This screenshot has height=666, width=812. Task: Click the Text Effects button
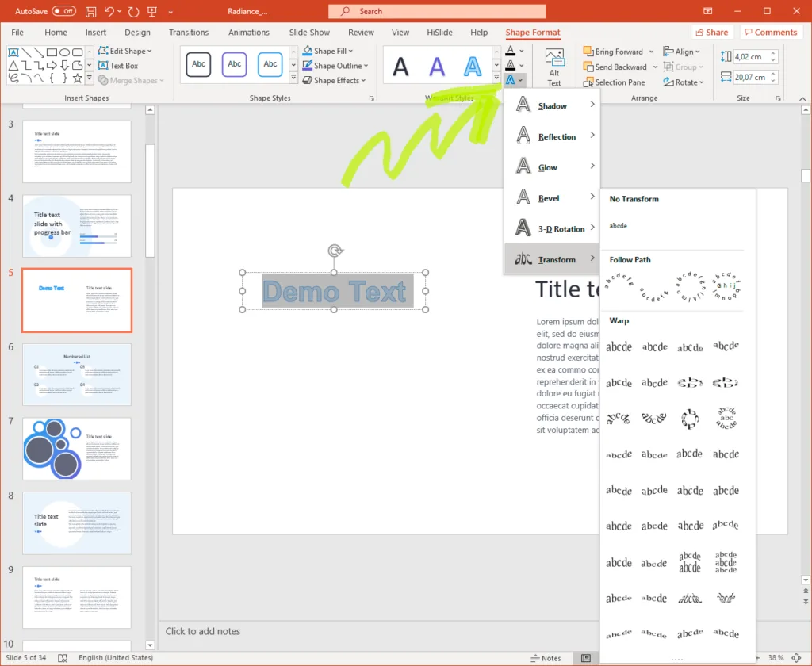click(x=514, y=80)
